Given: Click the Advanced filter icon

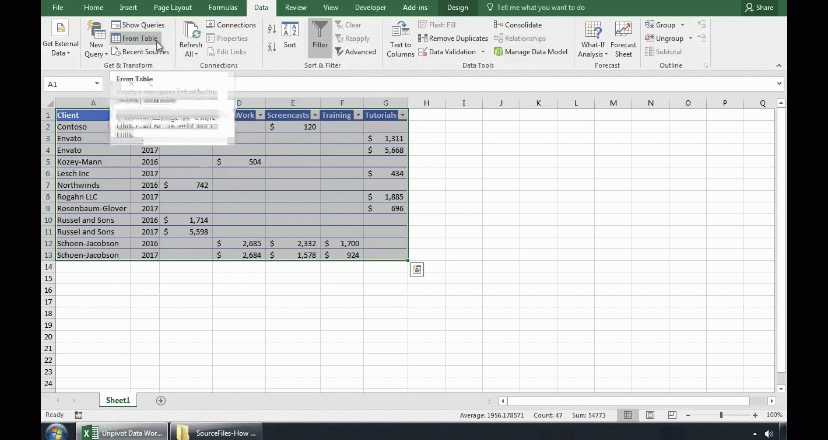Looking at the screenshot, I should 340,52.
